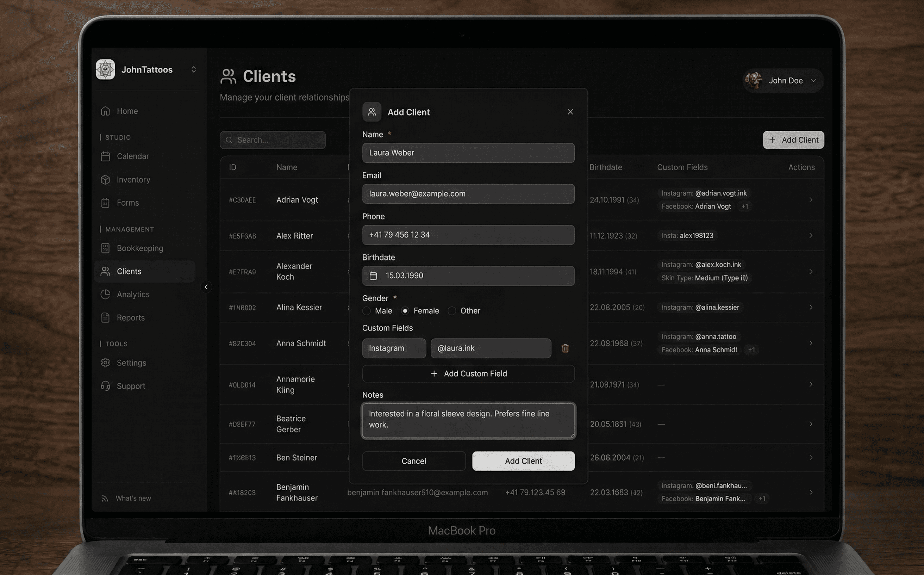Open Inventory from the sidebar
Image resolution: width=924 pixels, height=575 pixels.
(133, 179)
